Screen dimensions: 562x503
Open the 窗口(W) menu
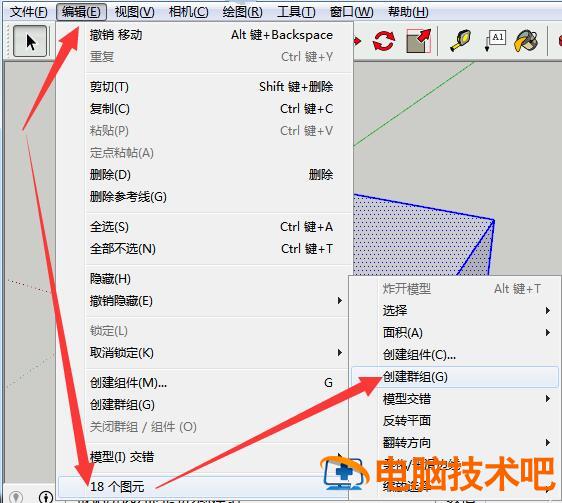(351, 12)
